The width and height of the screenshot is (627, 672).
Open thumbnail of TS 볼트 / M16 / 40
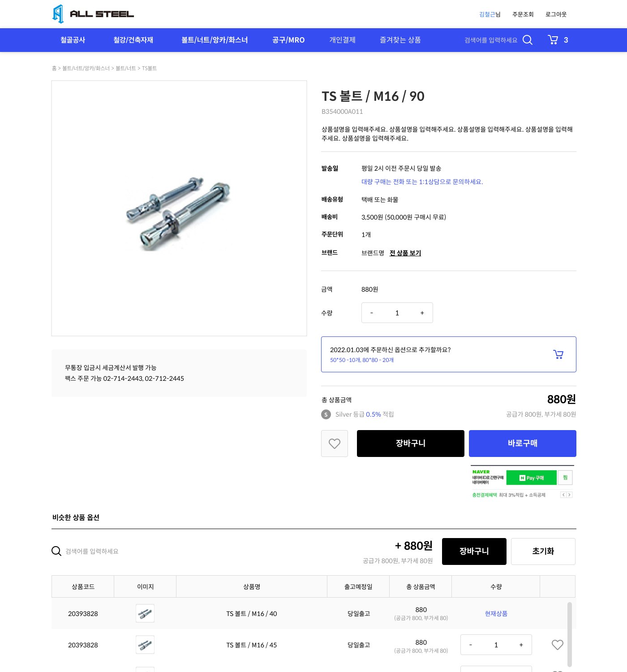coord(145,613)
